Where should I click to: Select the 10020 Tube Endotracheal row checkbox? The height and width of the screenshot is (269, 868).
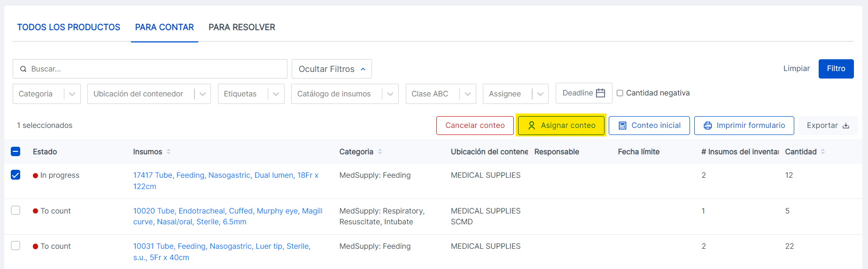(x=15, y=210)
